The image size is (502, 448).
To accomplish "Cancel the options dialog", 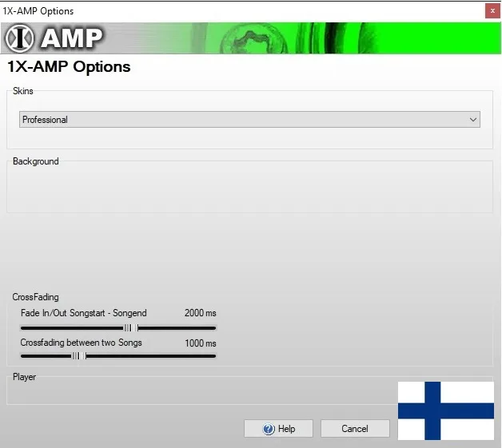I will (355, 429).
